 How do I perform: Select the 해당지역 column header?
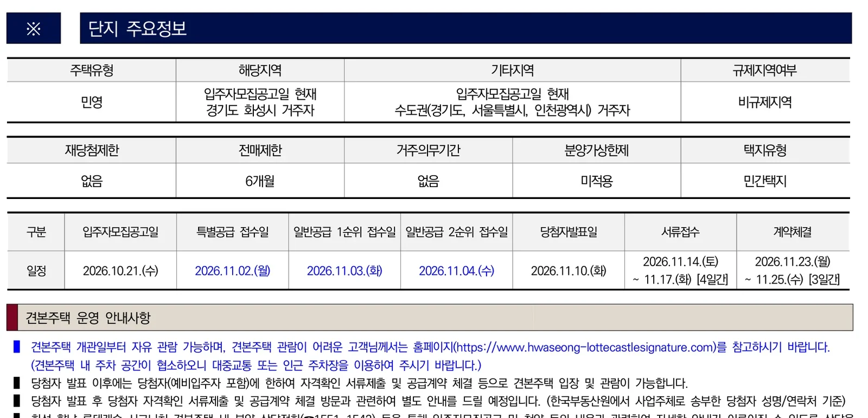pos(260,70)
